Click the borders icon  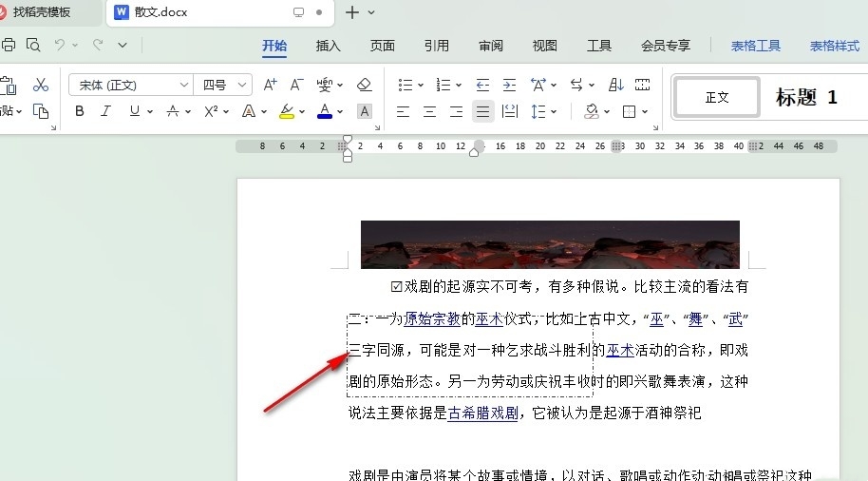click(630, 112)
